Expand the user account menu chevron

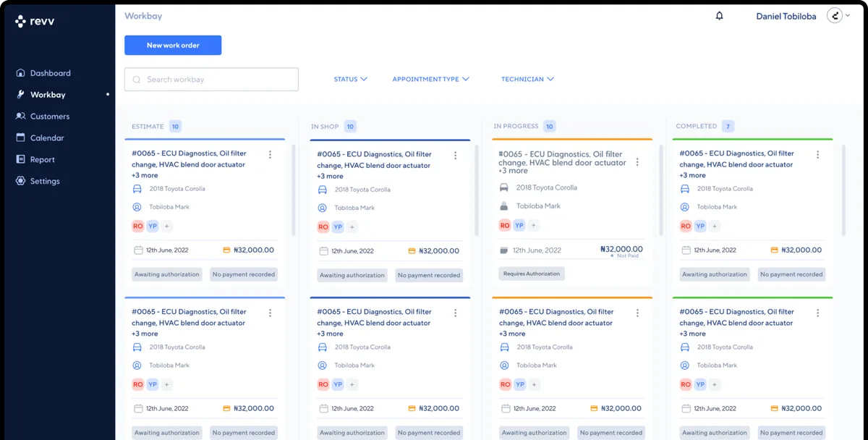(847, 16)
